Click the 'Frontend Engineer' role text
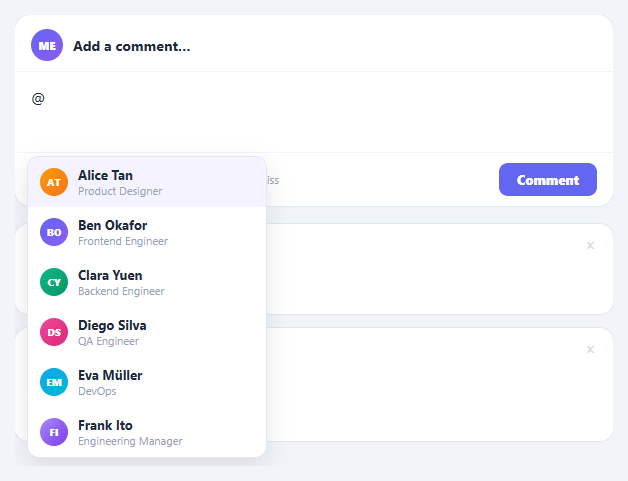628x481 pixels. pyautogui.click(x=123, y=242)
